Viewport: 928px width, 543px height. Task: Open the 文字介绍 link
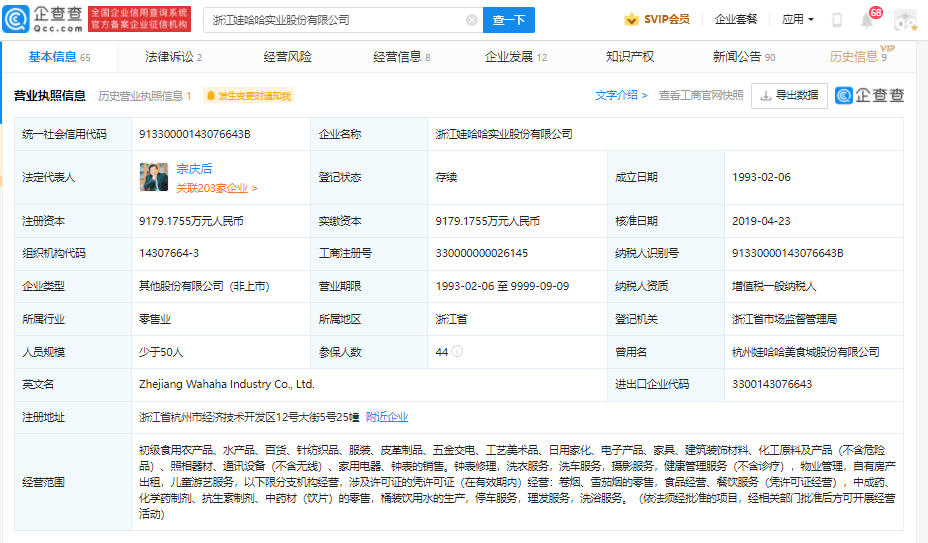621,95
